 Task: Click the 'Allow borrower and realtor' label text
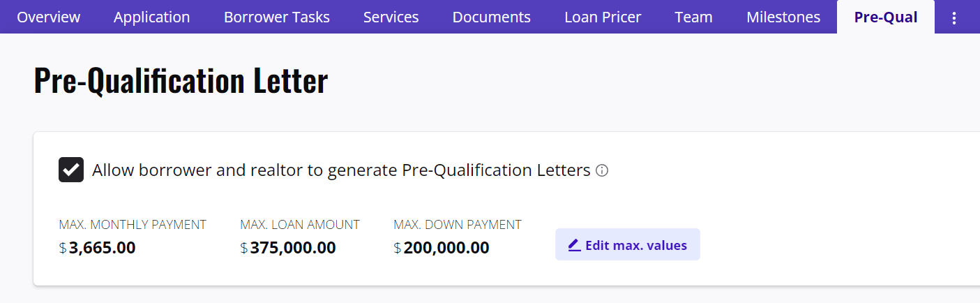341,170
